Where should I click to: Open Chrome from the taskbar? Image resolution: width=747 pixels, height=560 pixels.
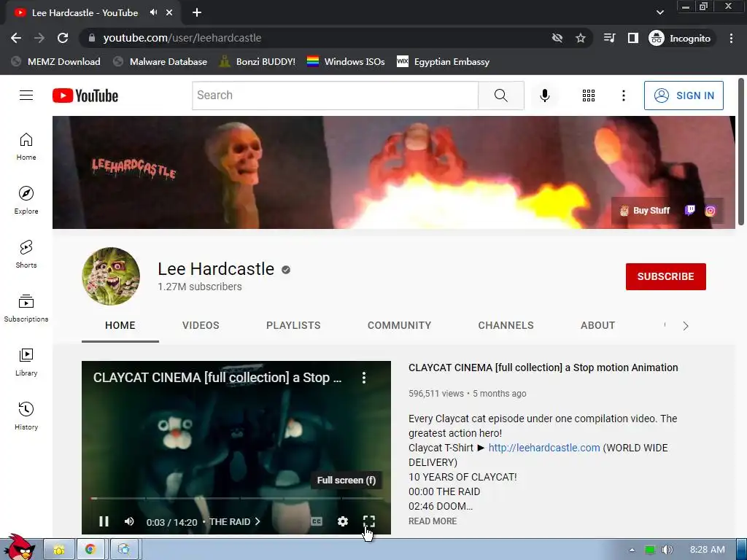click(x=90, y=550)
